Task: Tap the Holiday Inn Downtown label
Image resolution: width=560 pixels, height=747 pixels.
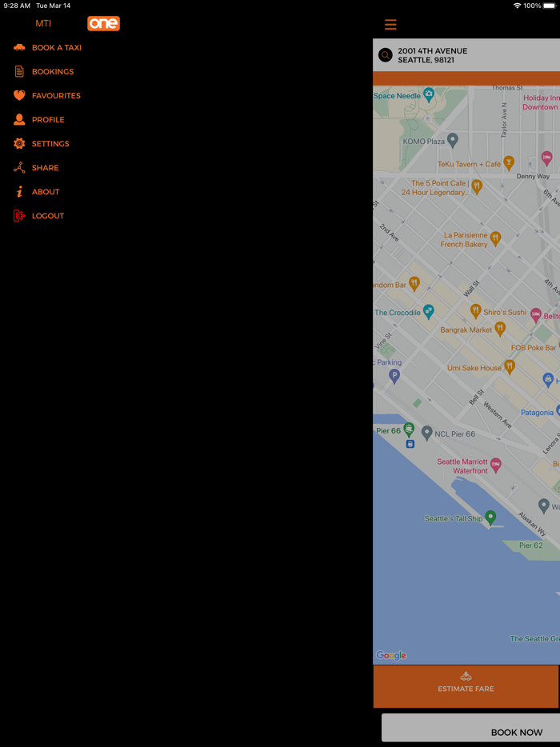Action: tap(541, 102)
